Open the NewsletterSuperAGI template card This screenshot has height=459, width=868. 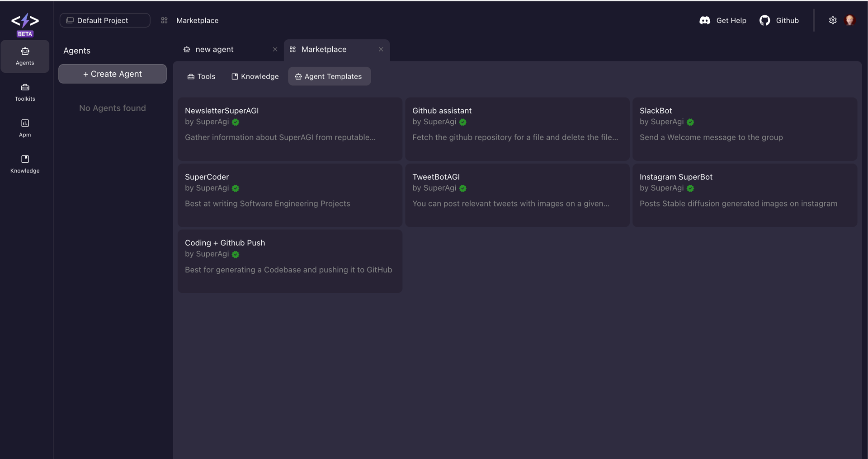pyautogui.click(x=290, y=129)
